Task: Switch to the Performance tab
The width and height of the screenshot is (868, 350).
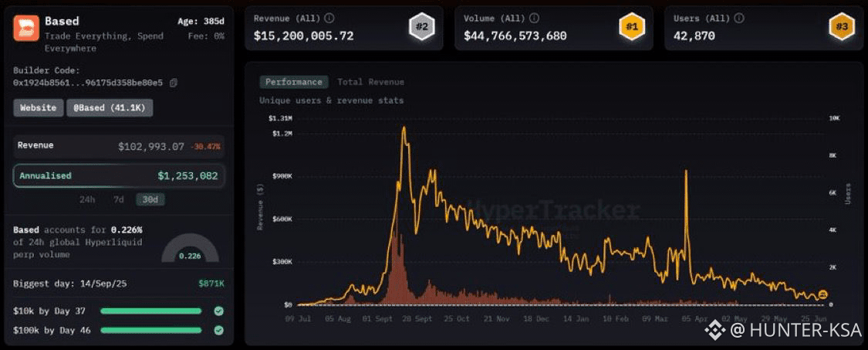Action: [293, 82]
